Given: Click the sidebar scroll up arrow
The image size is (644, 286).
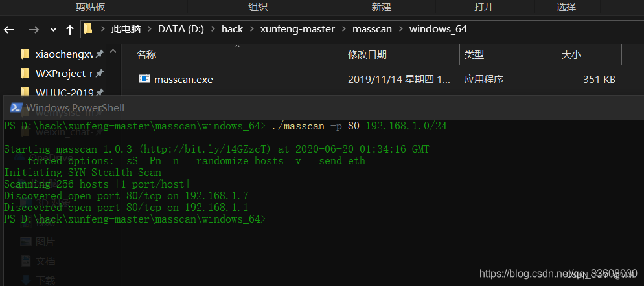Looking at the screenshot, I should [x=113, y=52].
